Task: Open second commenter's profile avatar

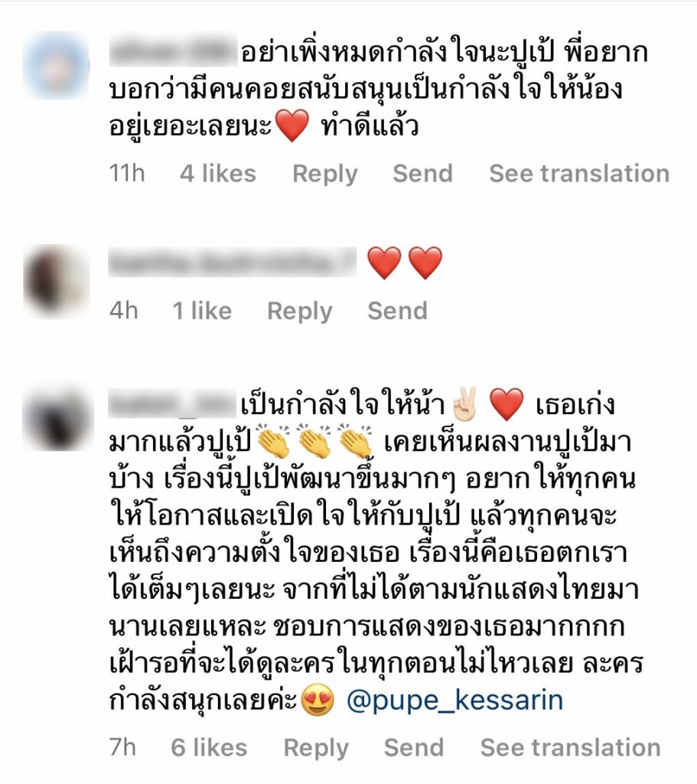Action: pyautogui.click(x=57, y=280)
